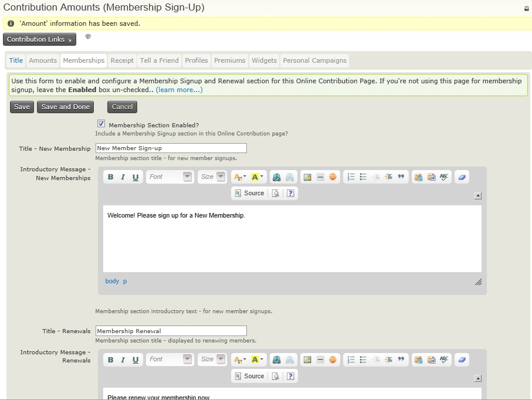Uncheck Membership Section Enabled checkbox

(101, 124)
